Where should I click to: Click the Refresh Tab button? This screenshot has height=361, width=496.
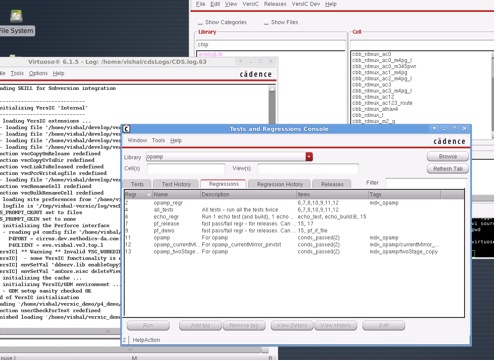tap(448, 169)
